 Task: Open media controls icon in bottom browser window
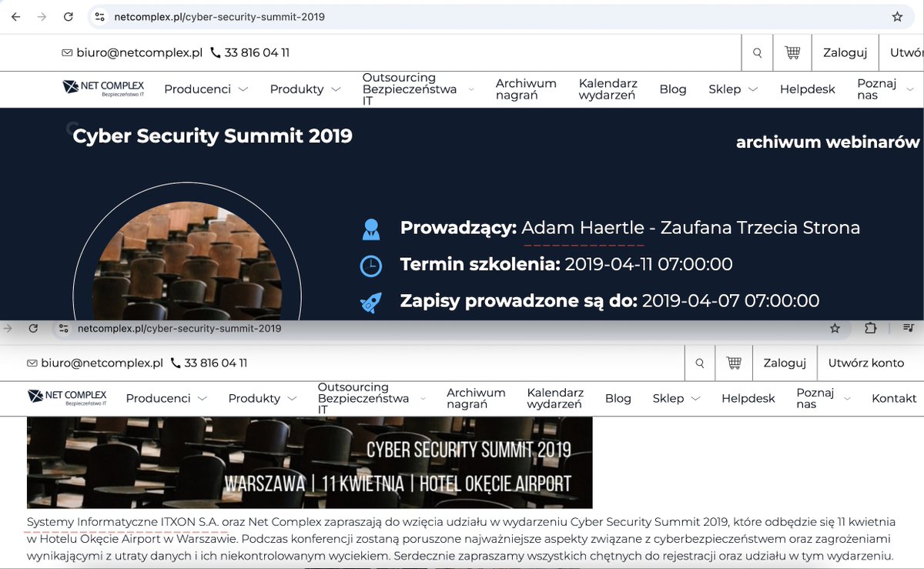(x=907, y=329)
